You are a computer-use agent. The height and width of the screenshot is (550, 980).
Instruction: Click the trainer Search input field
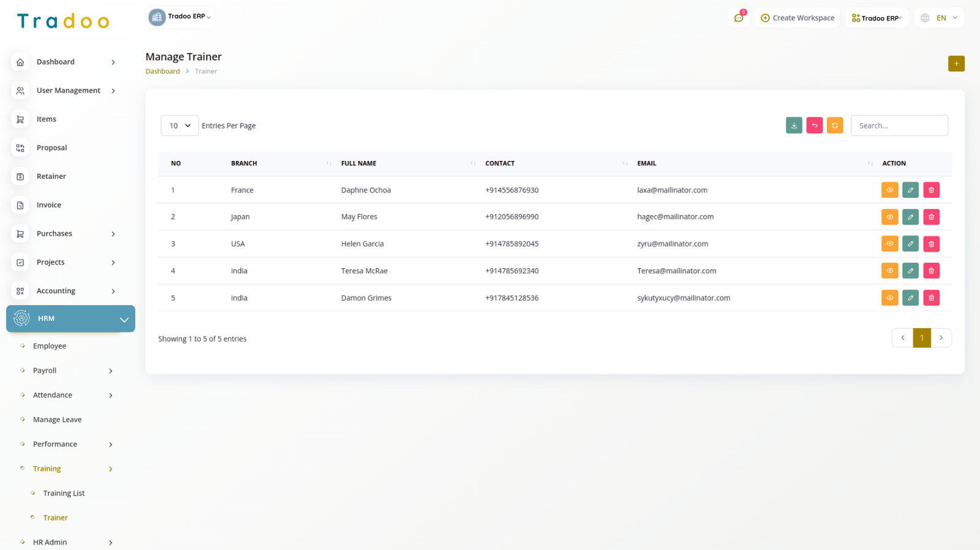899,126
